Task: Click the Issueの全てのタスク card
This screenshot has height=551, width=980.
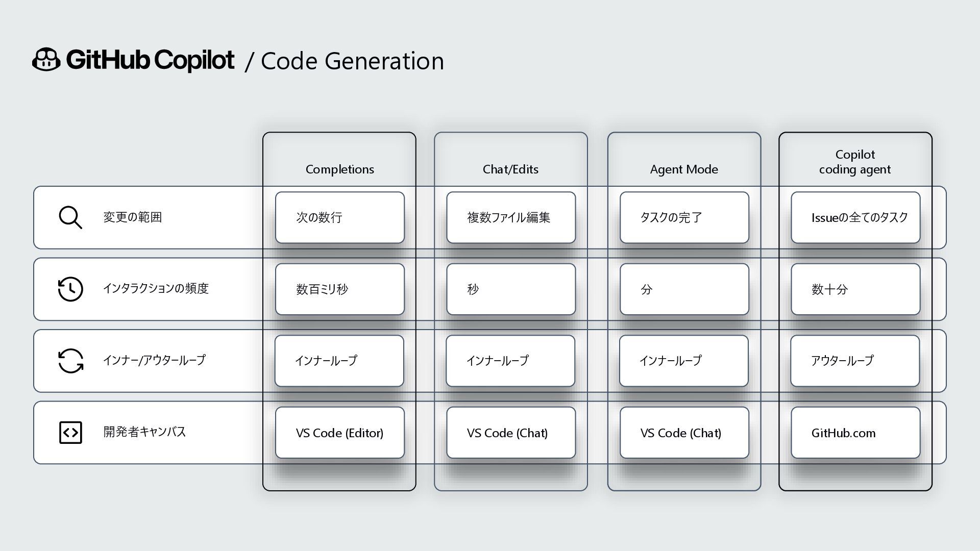Action: pos(855,217)
